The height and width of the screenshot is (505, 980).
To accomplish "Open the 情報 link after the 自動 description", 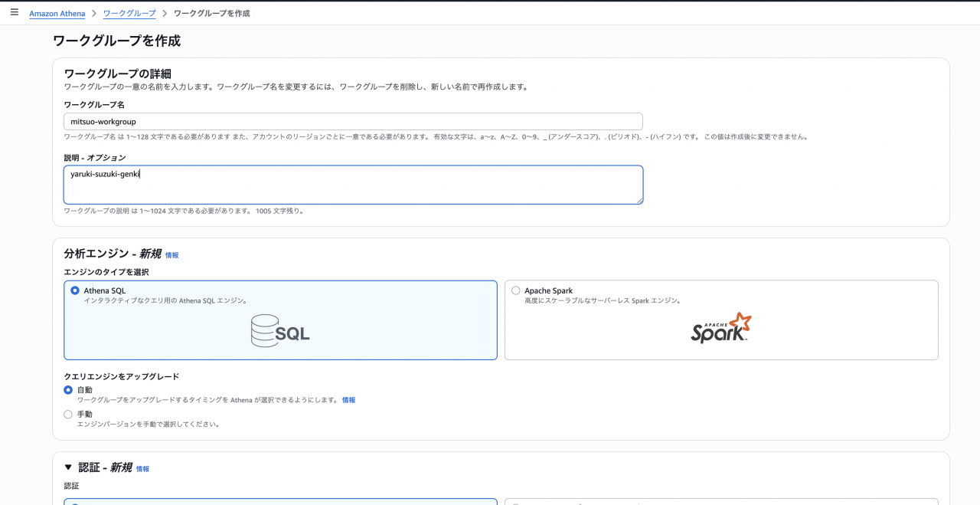I will pos(349,400).
